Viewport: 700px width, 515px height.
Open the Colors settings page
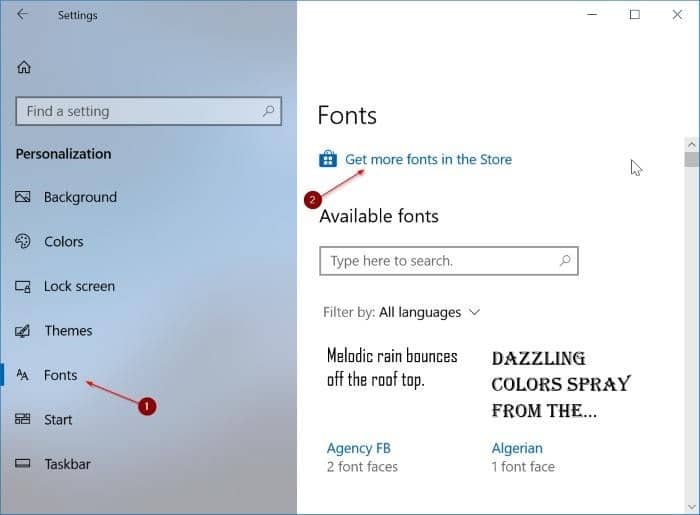(x=63, y=241)
